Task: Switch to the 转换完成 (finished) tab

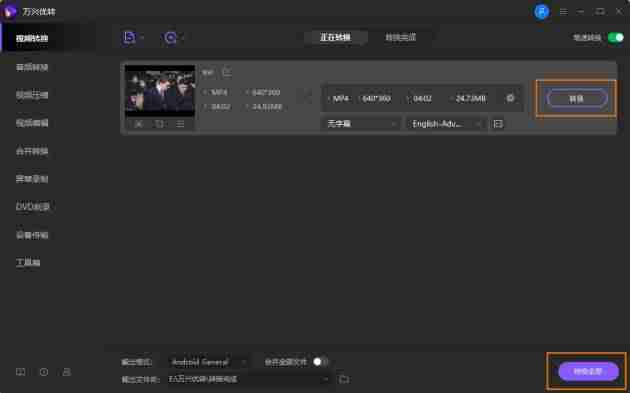Action: coord(401,37)
